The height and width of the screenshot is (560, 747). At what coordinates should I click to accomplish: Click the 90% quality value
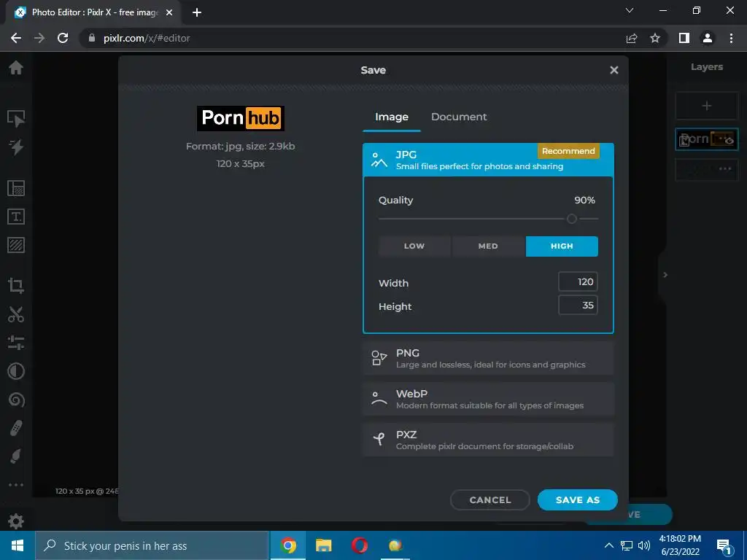click(584, 200)
